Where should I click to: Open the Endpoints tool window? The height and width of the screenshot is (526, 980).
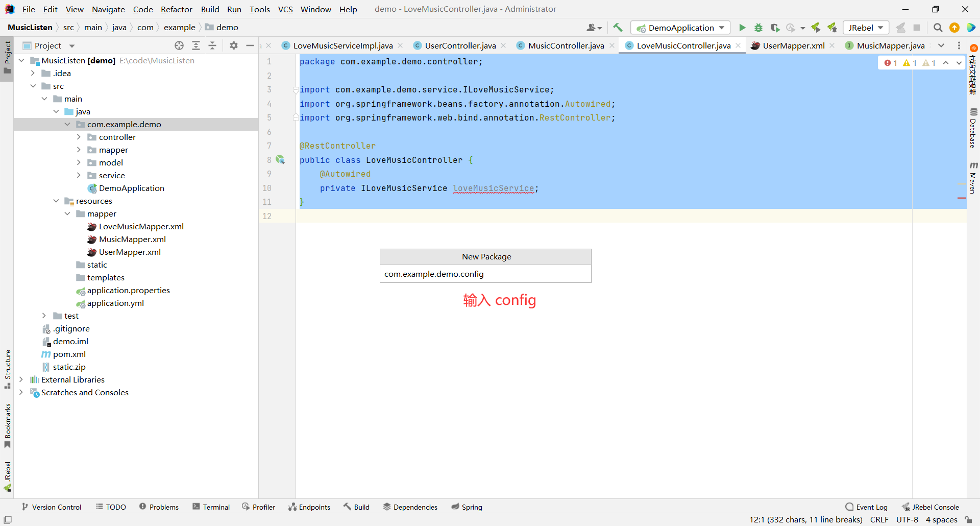pyautogui.click(x=309, y=507)
